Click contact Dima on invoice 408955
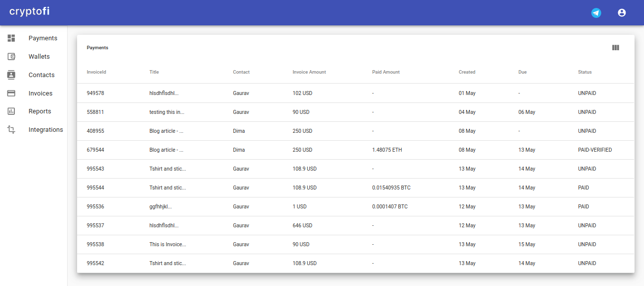 pyautogui.click(x=239, y=131)
